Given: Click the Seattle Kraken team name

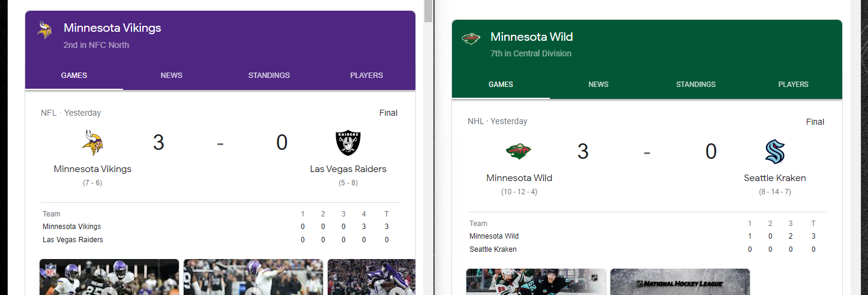Looking at the screenshot, I should pos(775,178).
